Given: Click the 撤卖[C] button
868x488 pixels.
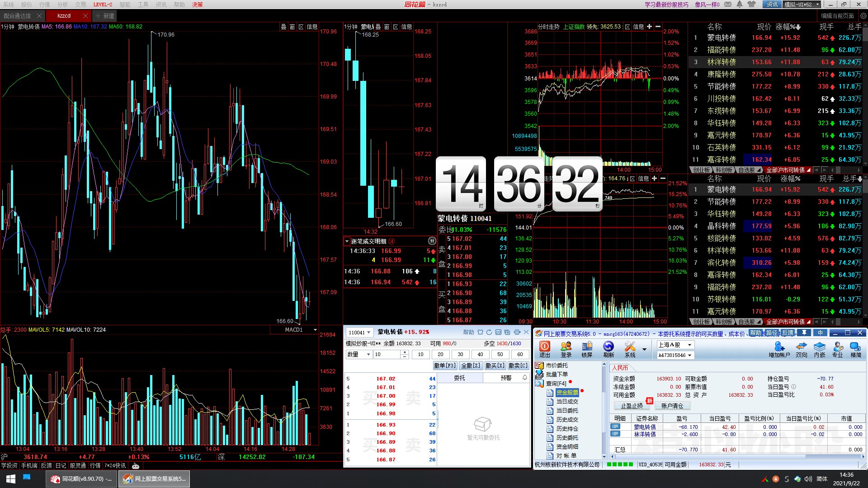Looking at the screenshot, I should tap(518, 366).
